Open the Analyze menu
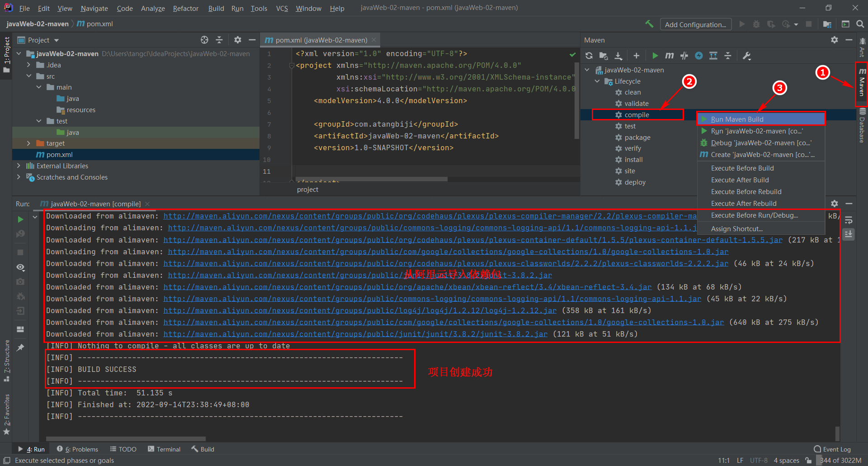This screenshot has height=466, width=868. pyautogui.click(x=153, y=8)
